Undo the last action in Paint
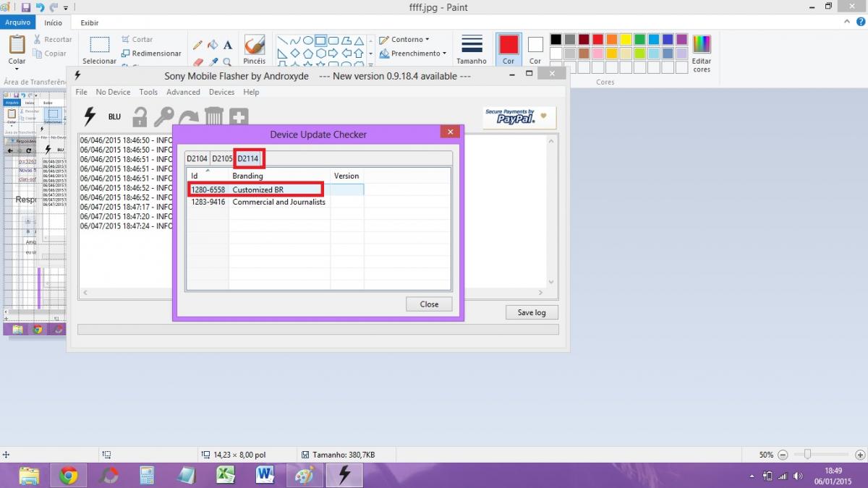 (40, 7)
